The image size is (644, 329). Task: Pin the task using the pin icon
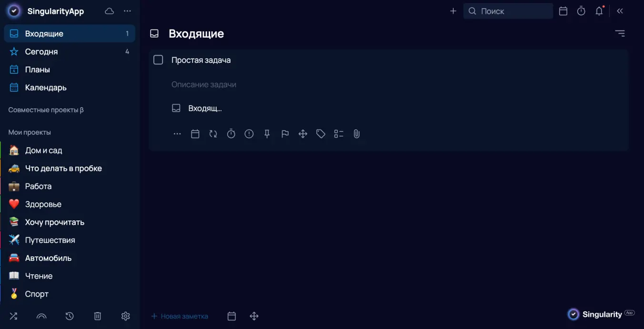pos(267,134)
